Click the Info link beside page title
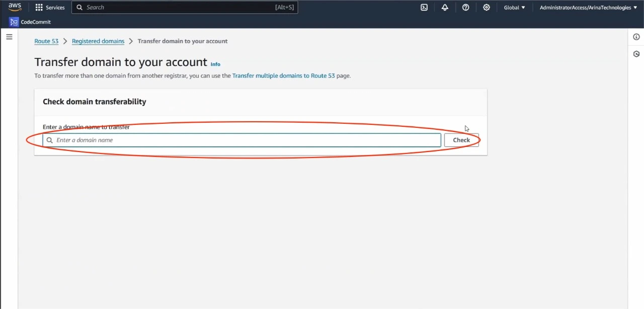This screenshot has height=309, width=644. 215,64
